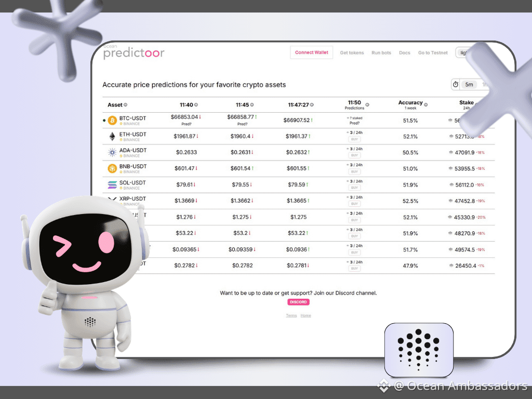Click BUY in the 49574.5 stake row

click(354, 252)
